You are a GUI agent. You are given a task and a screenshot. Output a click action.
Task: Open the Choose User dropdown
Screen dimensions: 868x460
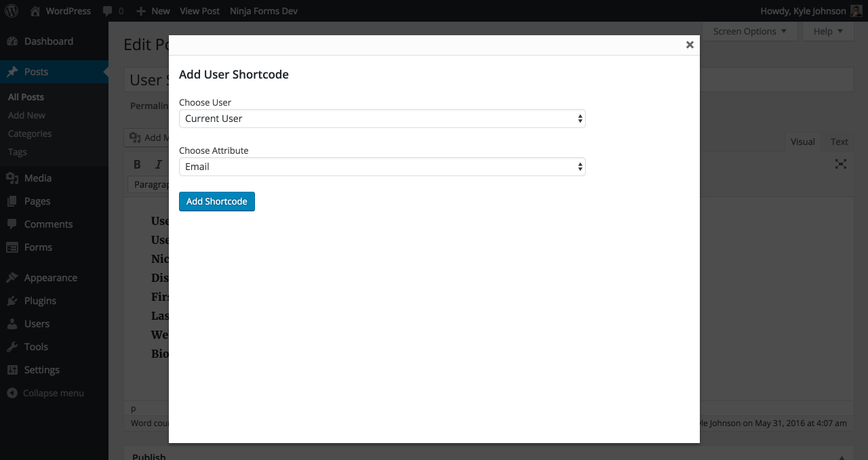pyautogui.click(x=382, y=119)
